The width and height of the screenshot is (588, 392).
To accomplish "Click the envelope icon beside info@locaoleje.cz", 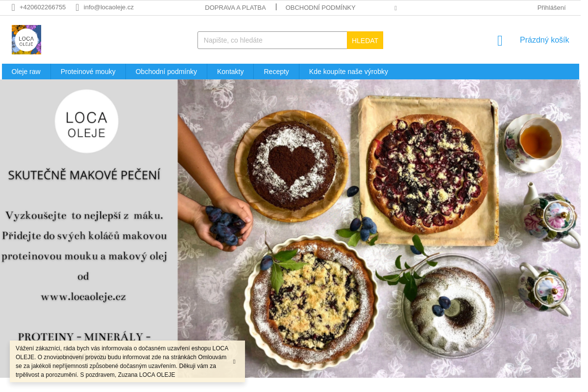I will [x=77, y=7].
